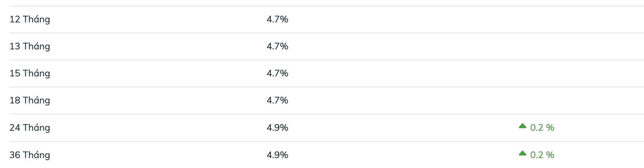This screenshot has width=644, height=168.
Task: Click the 0.2 % change in 36 Tháng row
Action: click(x=542, y=155)
